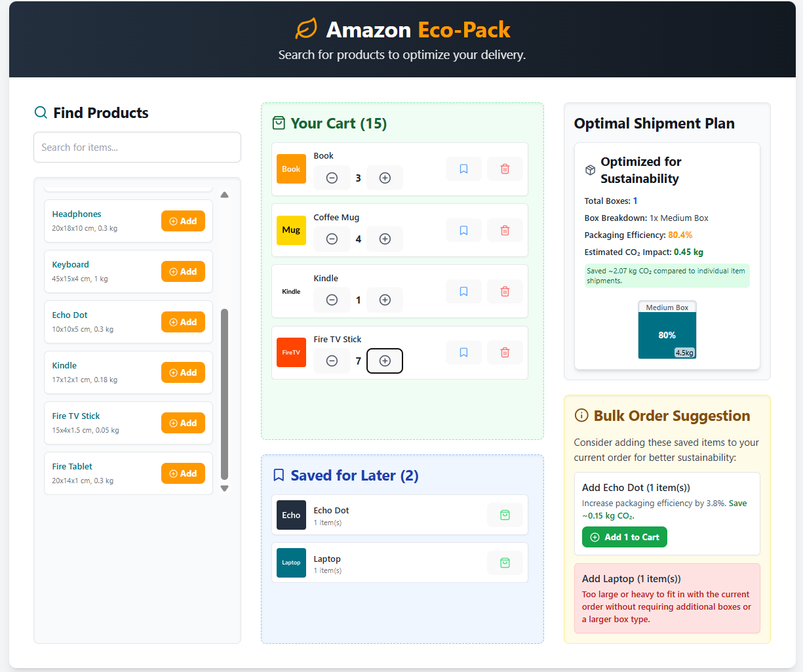Click the Amazon Eco-Pack title
The image size is (803, 672).
click(418, 30)
